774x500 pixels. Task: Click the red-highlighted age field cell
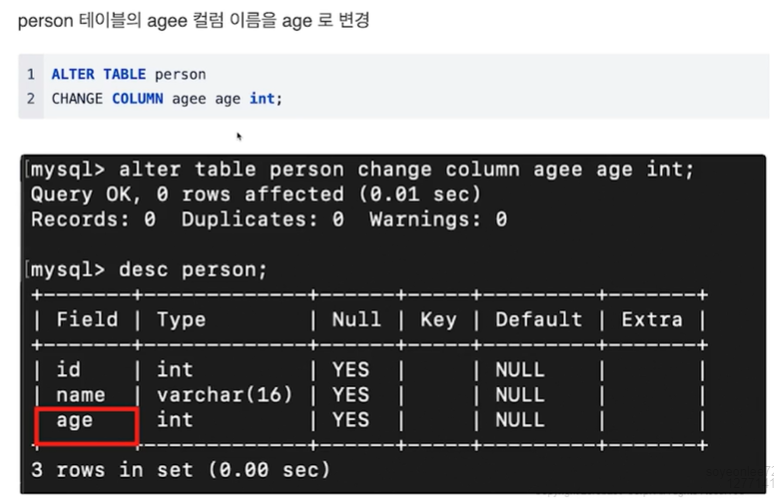tap(86, 426)
